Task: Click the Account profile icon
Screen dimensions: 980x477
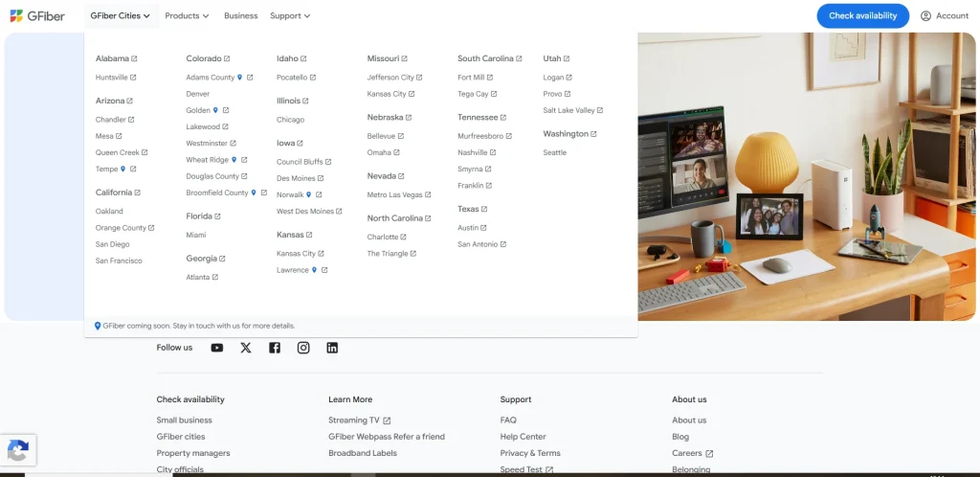Action: (925, 15)
